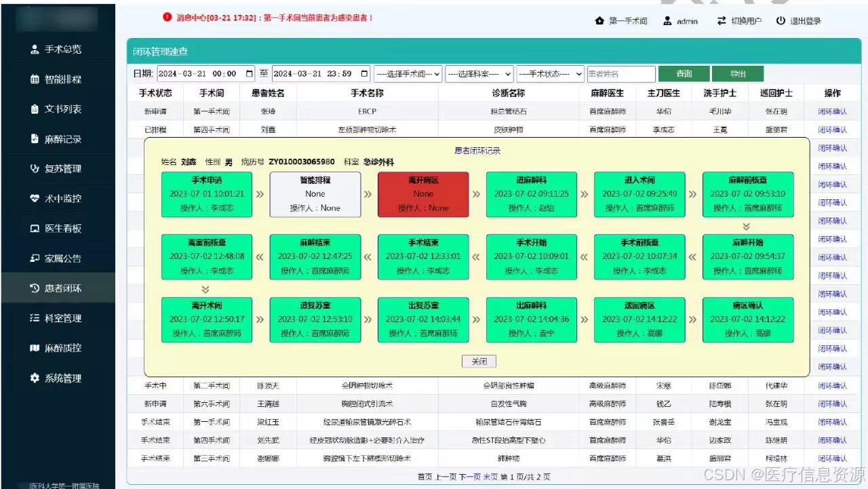Image resolution: width=868 pixels, height=489 pixels.
Task: Open the 选择手术间 dropdown
Action: click(408, 74)
